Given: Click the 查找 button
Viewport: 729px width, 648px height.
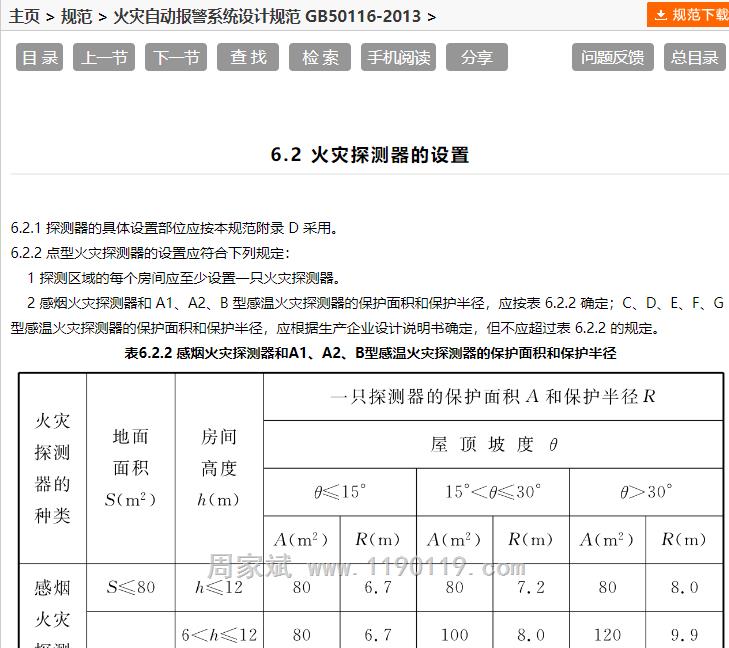Looking at the screenshot, I should click(x=248, y=57).
